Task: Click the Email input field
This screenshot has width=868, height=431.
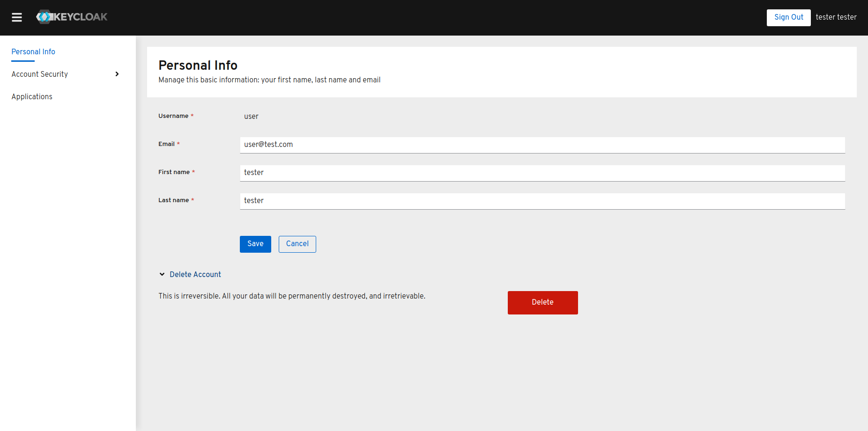Action: coord(542,145)
